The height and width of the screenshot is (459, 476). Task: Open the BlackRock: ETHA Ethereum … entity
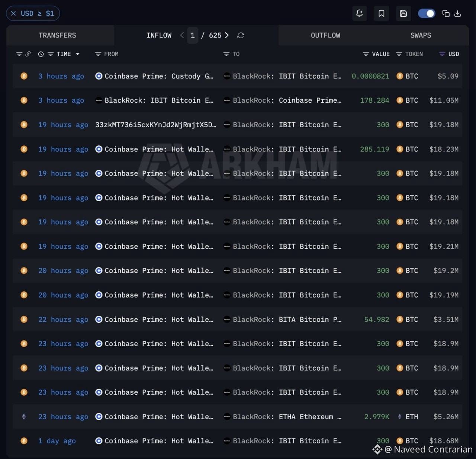287,417
